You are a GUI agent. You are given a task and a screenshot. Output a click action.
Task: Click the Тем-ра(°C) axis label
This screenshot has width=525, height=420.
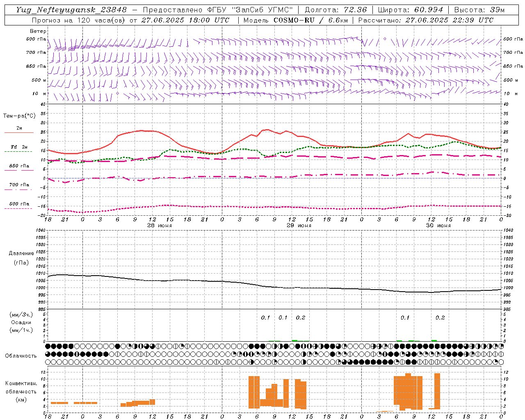(x=19, y=116)
